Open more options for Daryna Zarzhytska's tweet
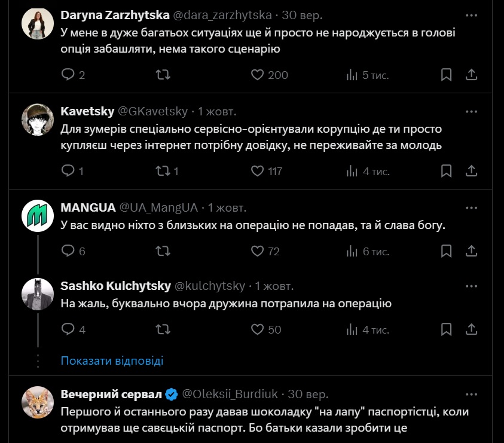Image resolution: width=504 pixels, height=443 pixels. (471, 15)
